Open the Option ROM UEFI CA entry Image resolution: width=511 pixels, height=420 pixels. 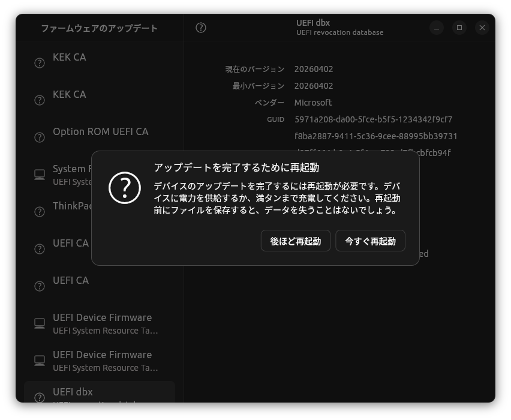pyautogui.click(x=100, y=137)
